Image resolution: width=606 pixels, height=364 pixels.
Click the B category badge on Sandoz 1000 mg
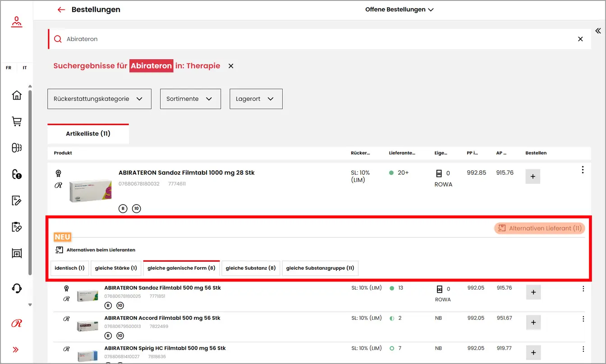point(123,209)
